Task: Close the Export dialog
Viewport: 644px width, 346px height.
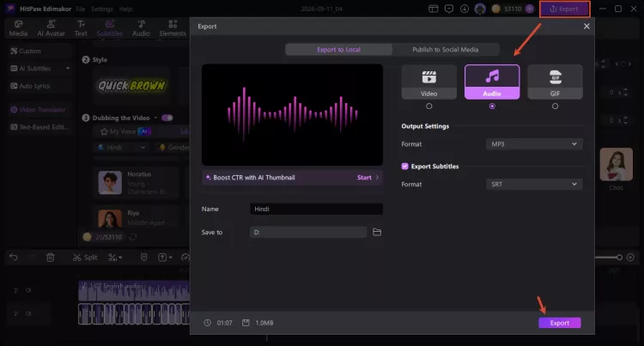Action: 586,27
